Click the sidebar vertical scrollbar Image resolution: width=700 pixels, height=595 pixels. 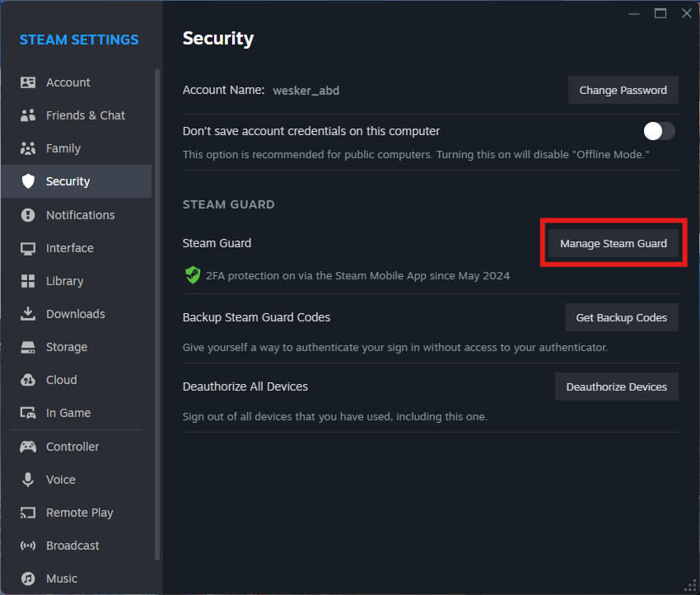click(157, 247)
